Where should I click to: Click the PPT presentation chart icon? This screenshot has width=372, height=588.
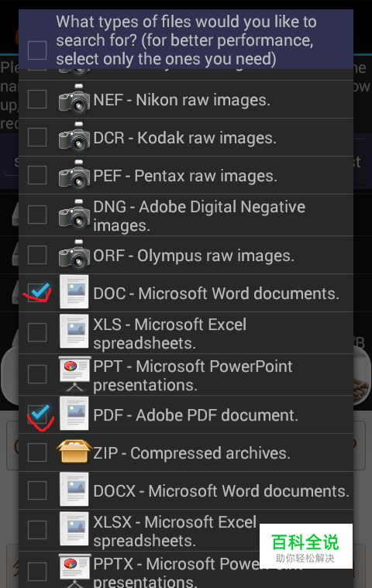74,374
